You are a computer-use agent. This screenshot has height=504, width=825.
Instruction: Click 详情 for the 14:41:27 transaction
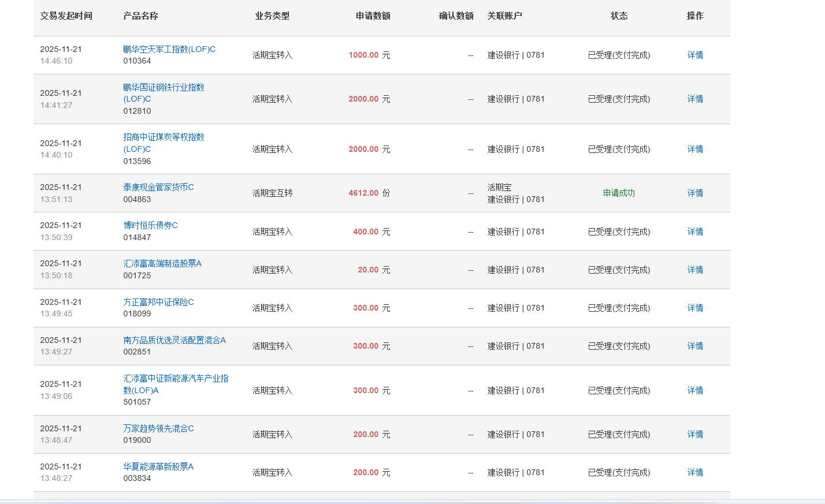[x=695, y=99]
